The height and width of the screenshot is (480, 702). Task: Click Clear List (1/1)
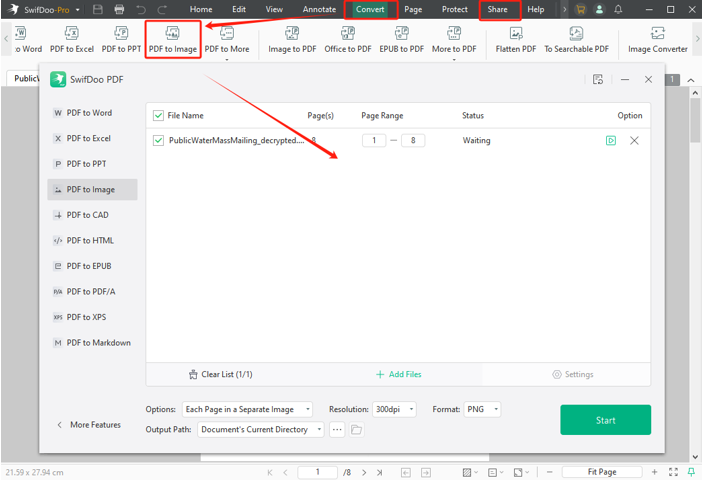221,374
